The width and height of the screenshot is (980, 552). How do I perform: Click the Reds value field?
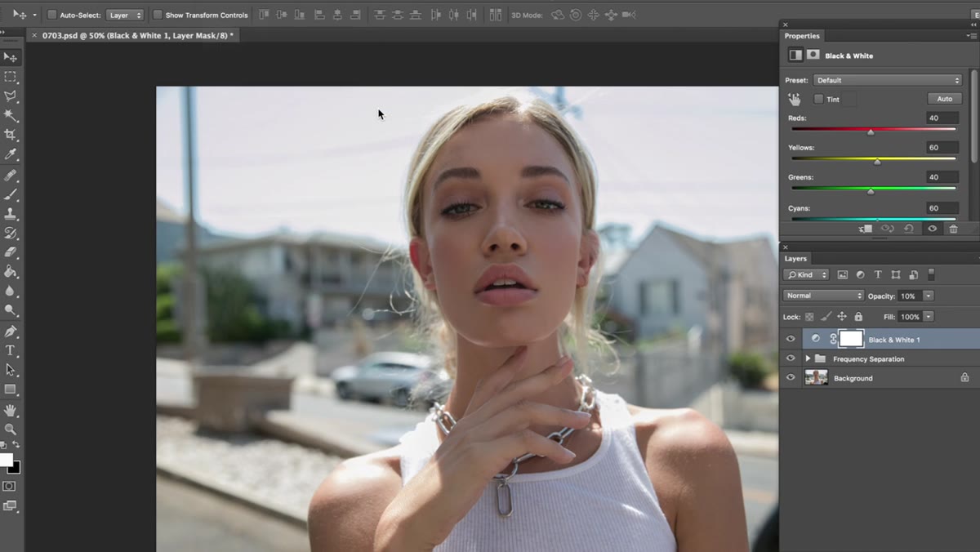point(942,118)
